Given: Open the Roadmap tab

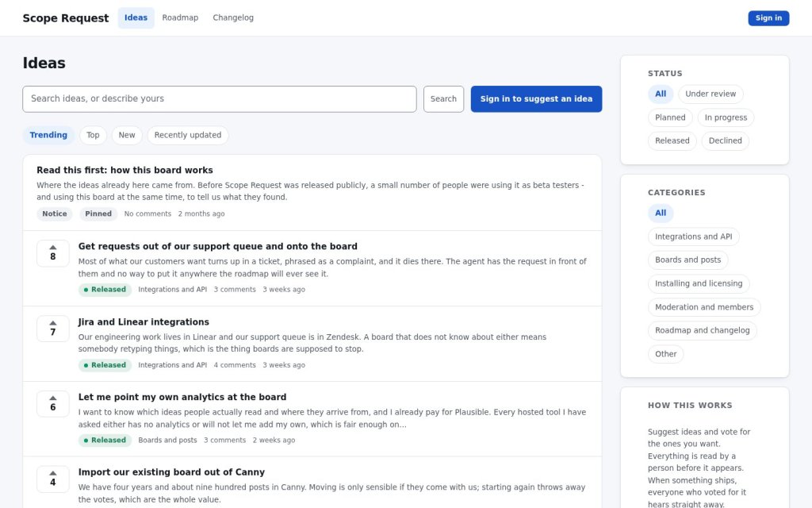Looking at the screenshot, I should click(180, 17).
